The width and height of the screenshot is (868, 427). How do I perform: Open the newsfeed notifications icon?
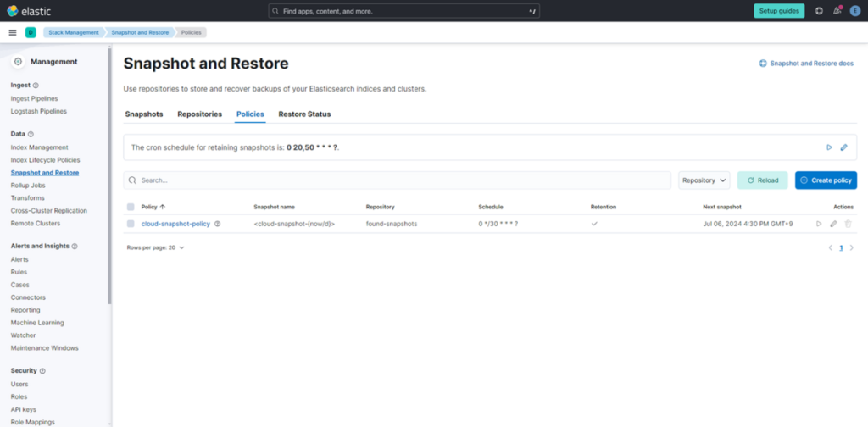point(837,11)
